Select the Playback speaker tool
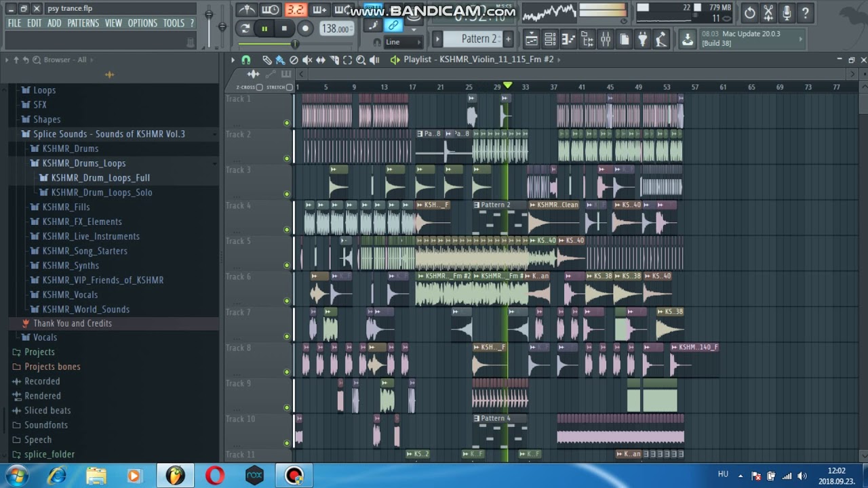868x488 pixels. coord(374,60)
